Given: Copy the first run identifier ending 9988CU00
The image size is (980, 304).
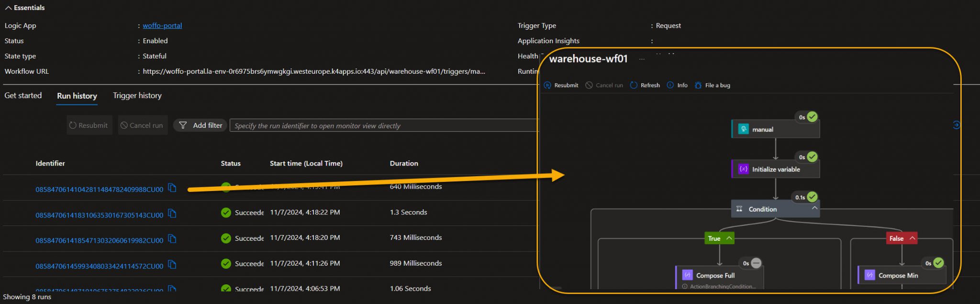Looking at the screenshot, I should click(172, 188).
